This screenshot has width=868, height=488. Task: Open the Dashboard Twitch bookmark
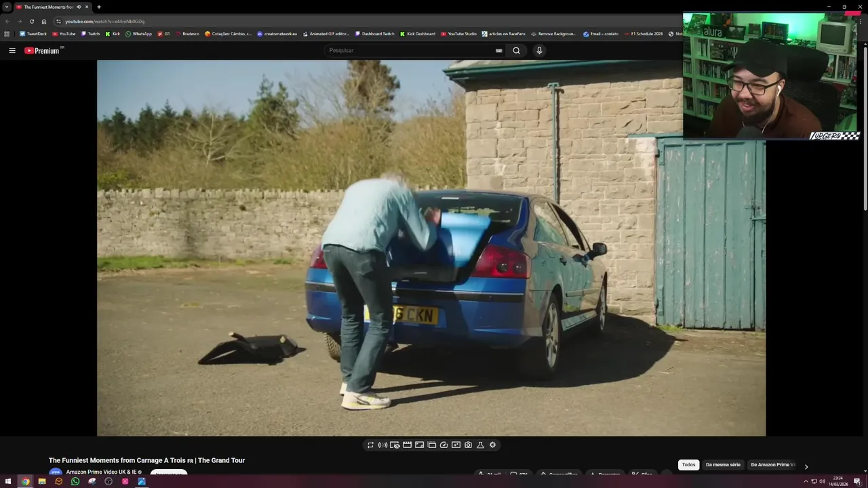pos(374,34)
